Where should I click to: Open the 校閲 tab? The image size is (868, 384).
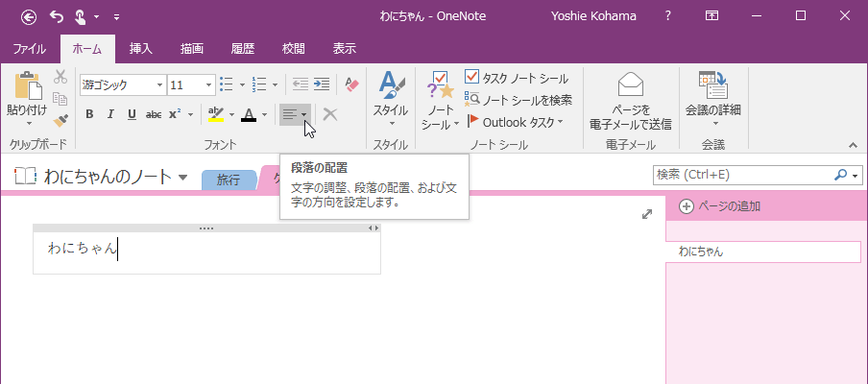tap(294, 49)
